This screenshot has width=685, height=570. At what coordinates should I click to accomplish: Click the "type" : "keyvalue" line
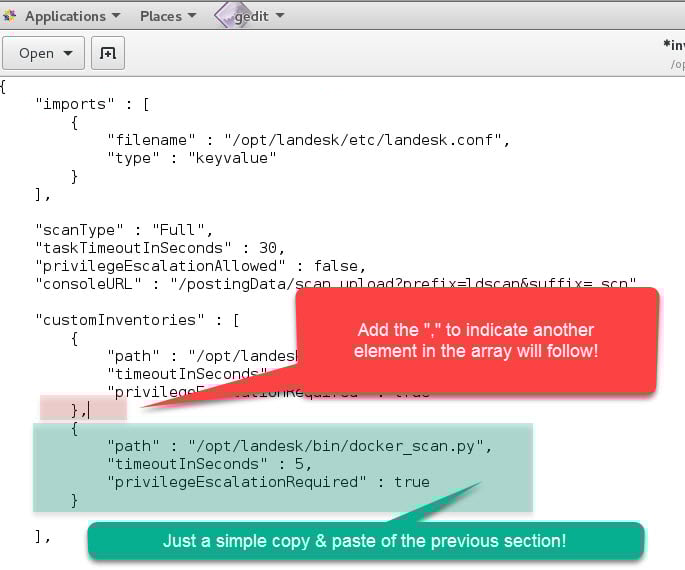click(191, 158)
